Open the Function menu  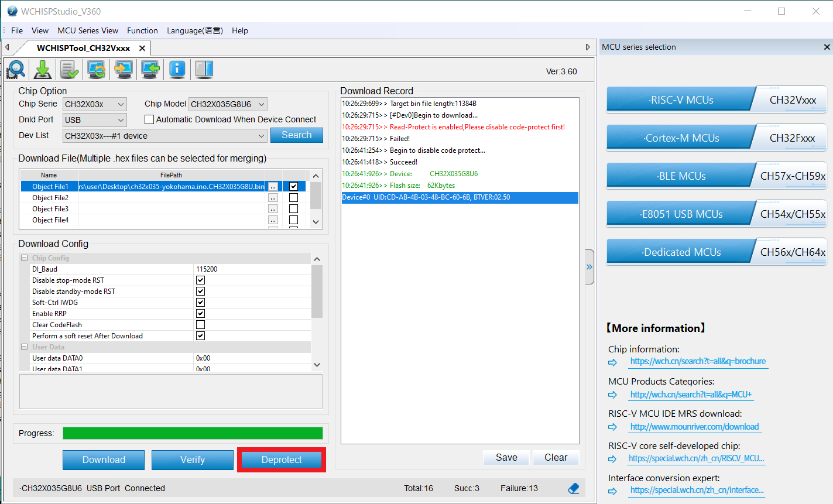pyautogui.click(x=142, y=30)
